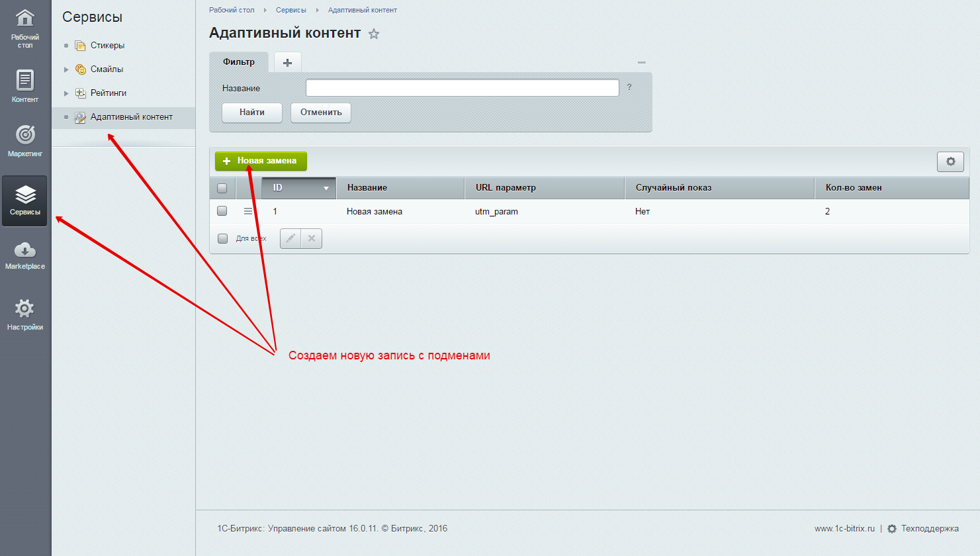Click the row actions hamburger icon

(x=248, y=211)
